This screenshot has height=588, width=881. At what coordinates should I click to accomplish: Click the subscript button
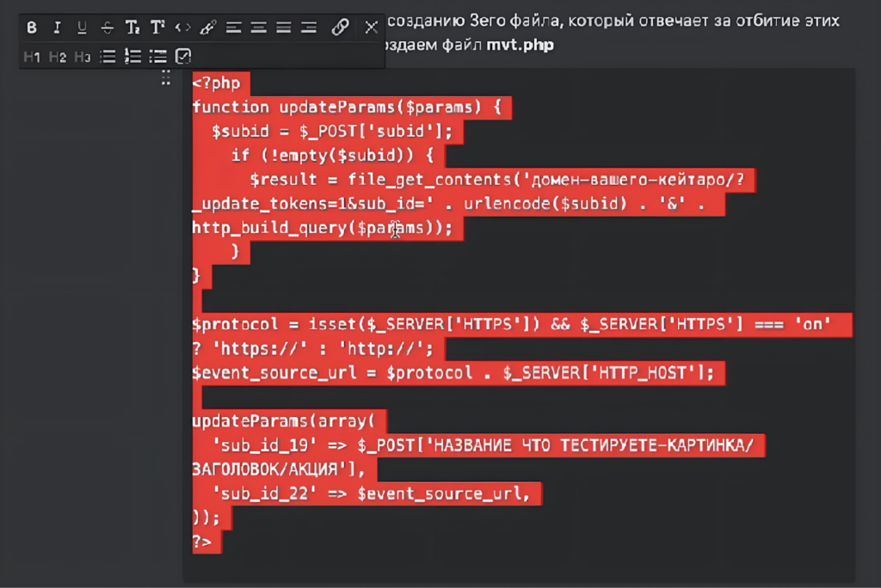click(132, 28)
